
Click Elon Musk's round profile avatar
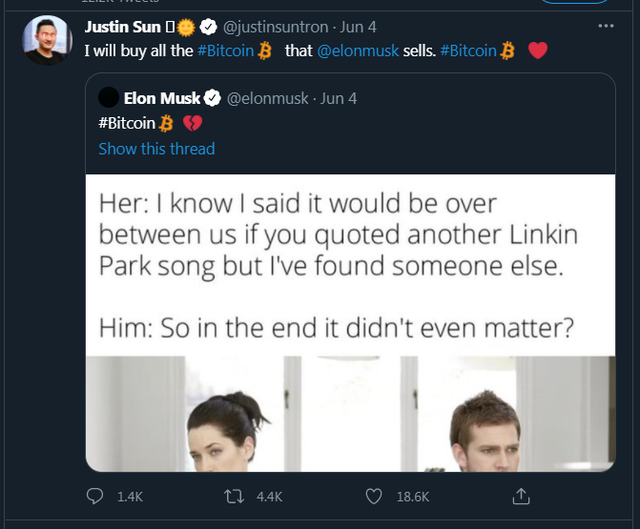110,98
